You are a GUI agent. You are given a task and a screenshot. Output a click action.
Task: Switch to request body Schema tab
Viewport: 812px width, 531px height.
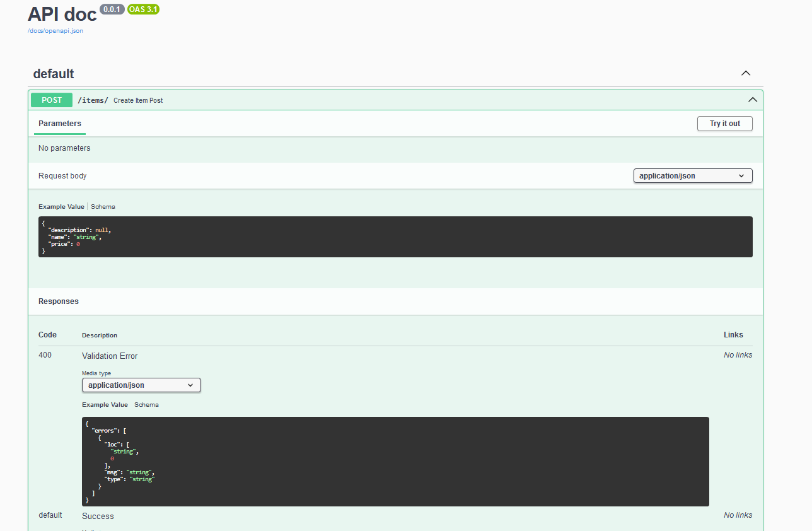(103, 206)
